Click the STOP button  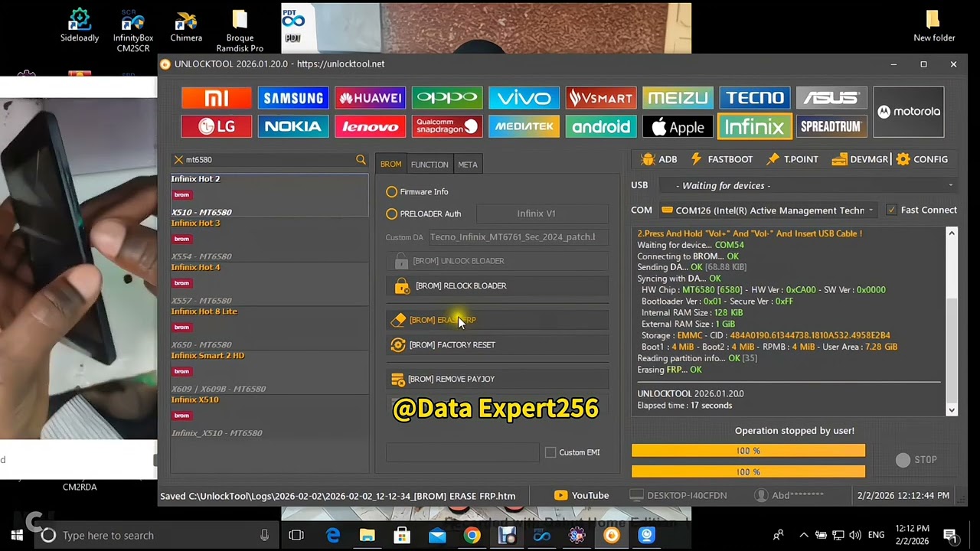point(916,460)
